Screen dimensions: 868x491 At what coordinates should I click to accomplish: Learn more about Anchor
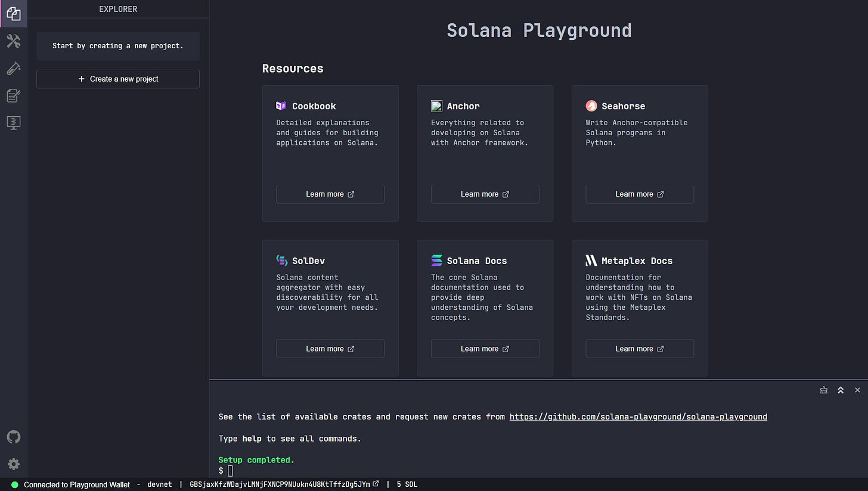click(x=485, y=194)
